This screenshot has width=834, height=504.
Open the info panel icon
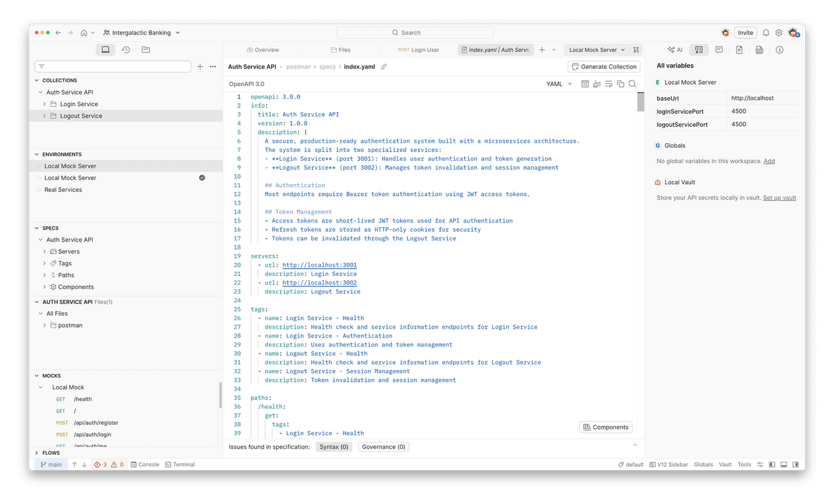coord(780,50)
